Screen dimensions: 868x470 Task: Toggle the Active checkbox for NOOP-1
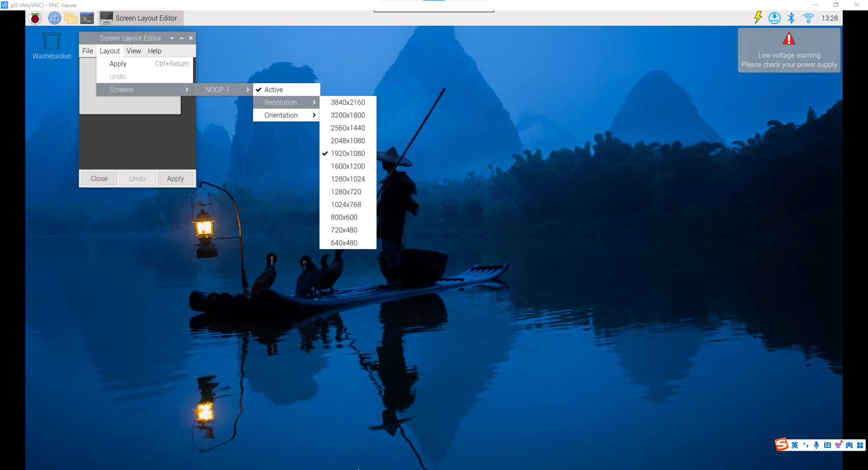(286, 89)
